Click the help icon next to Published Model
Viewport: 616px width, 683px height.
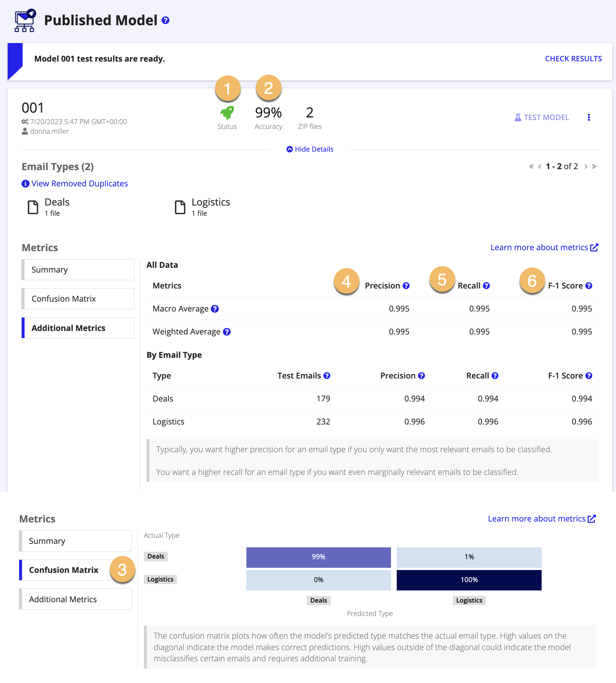pyautogui.click(x=165, y=20)
